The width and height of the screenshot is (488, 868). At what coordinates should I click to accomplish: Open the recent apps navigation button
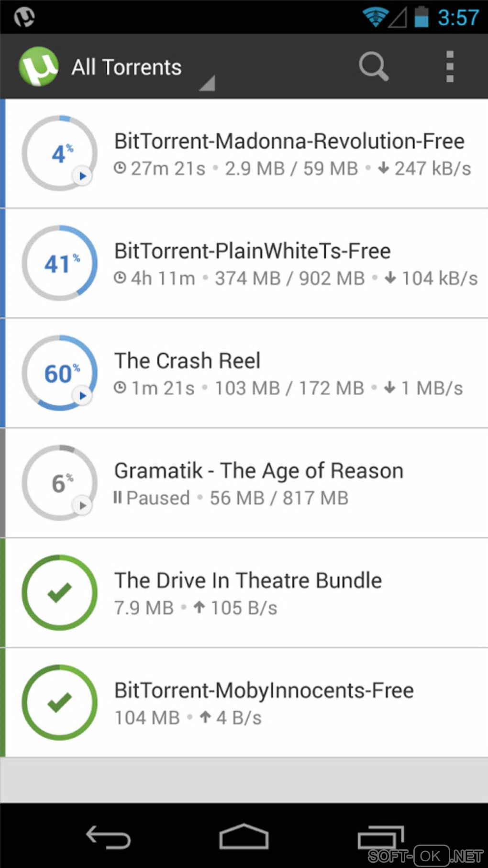[381, 837]
